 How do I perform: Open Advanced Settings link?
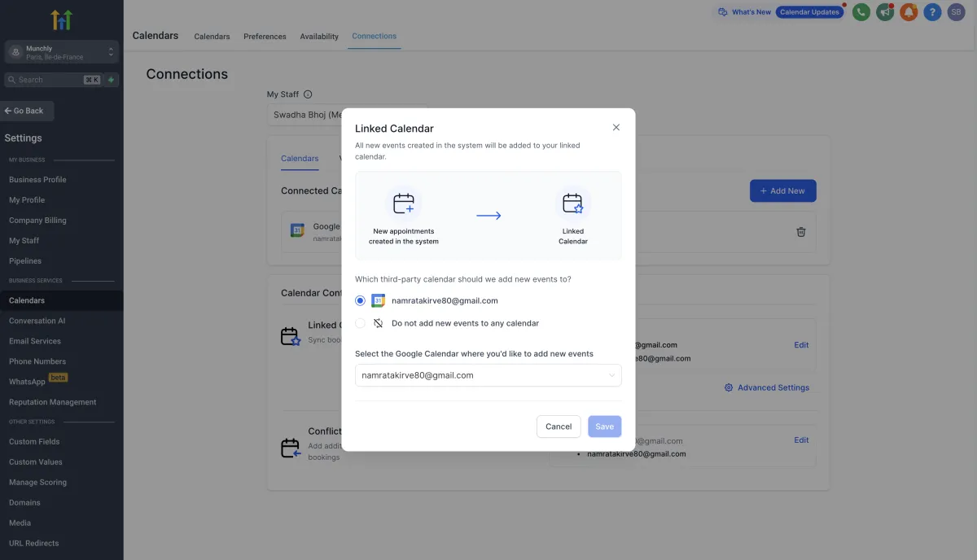pos(767,387)
